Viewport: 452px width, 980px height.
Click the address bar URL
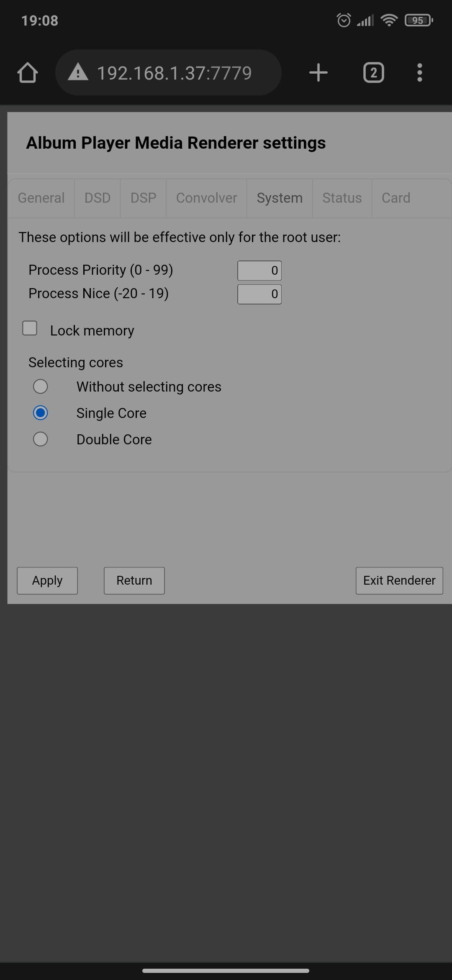click(175, 73)
